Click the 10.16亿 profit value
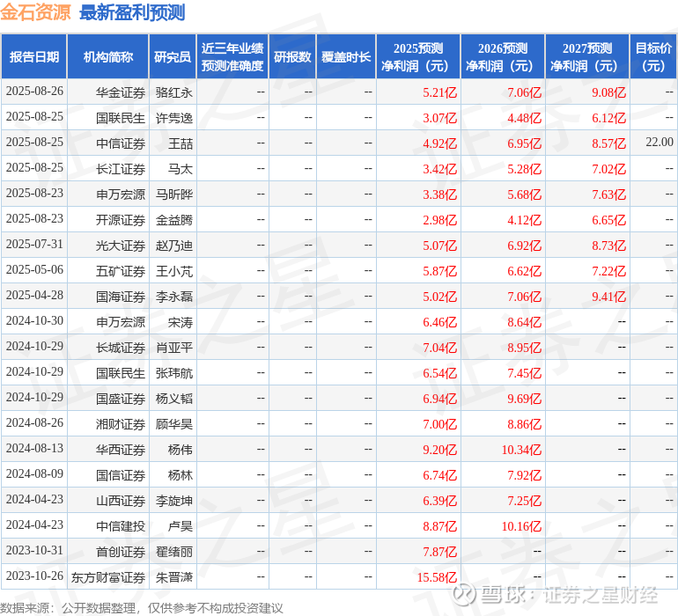 tap(521, 526)
